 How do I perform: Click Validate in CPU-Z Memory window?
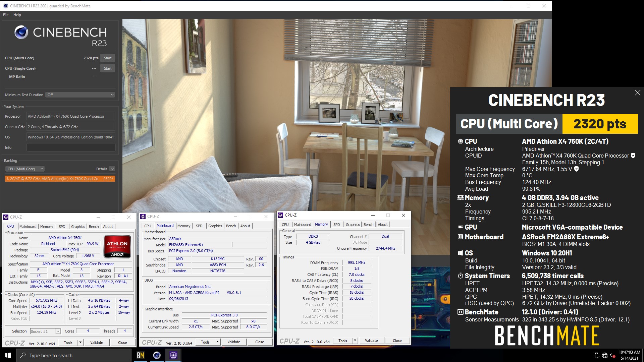click(x=371, y=341)
